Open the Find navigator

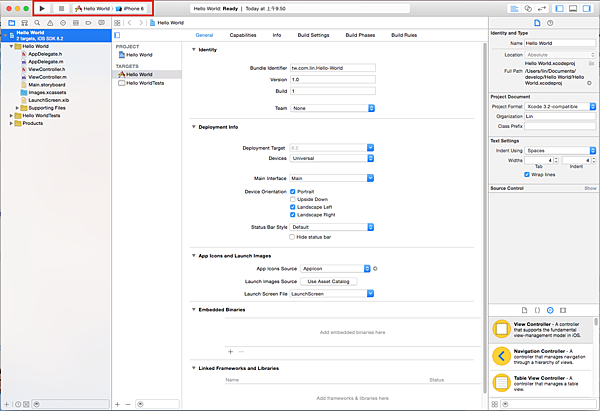[37, 23]
